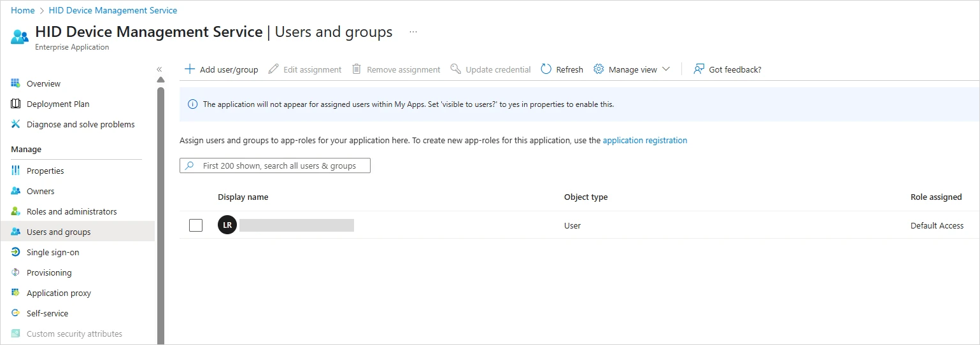Viewport: 980px width, 345px height.
Task: Collapse the sidebar with the double chevron
Action: [159, 69]
